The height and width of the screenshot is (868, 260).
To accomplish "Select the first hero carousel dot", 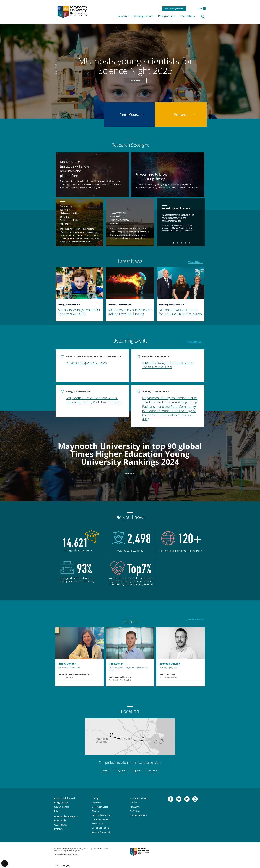I will (x=56, y=61).
